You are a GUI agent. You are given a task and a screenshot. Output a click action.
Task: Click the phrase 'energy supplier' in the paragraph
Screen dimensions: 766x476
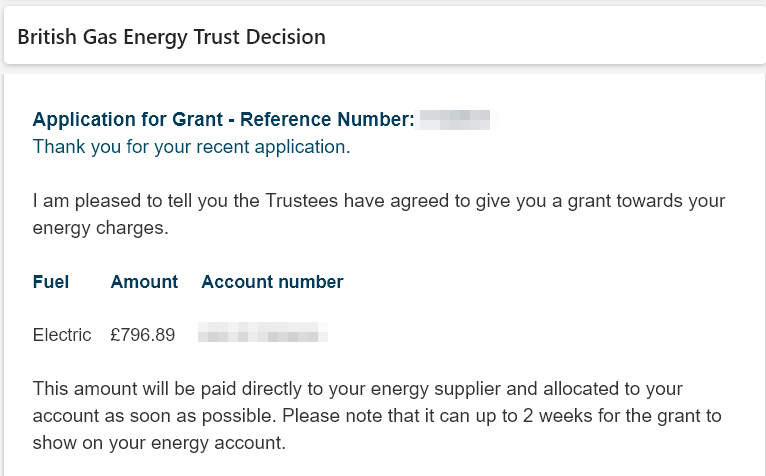[x=436, y=389]
